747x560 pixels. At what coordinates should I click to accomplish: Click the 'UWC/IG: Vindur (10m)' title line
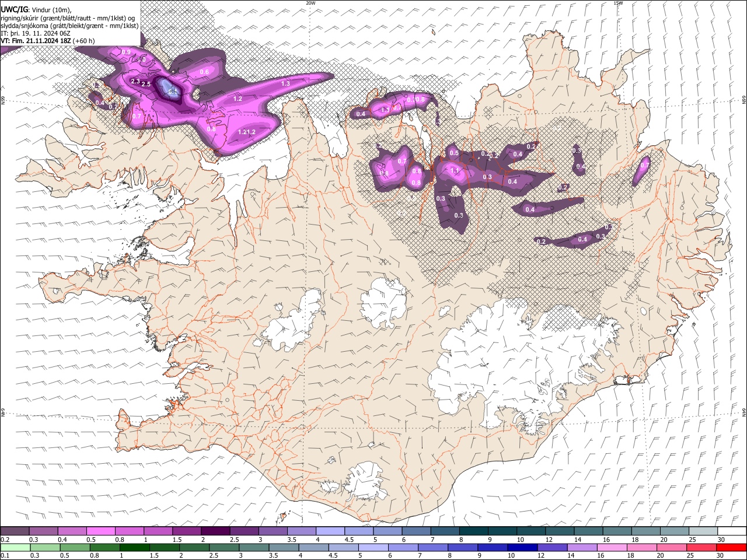[36, 9]
